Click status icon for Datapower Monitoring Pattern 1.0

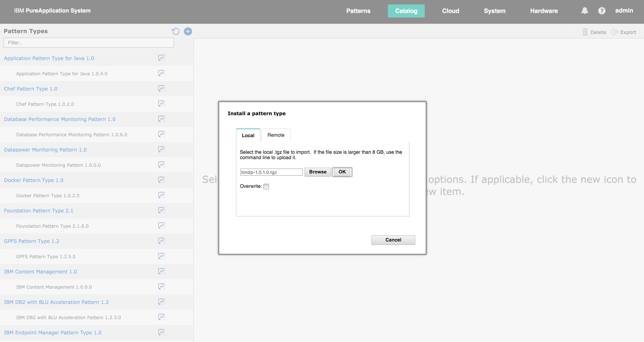[x=161, y=149]
